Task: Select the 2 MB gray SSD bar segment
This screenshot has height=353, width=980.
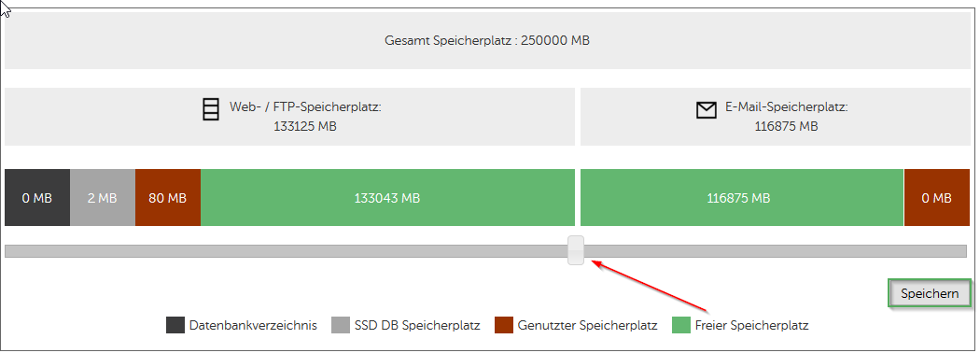Action: point(103,198)
